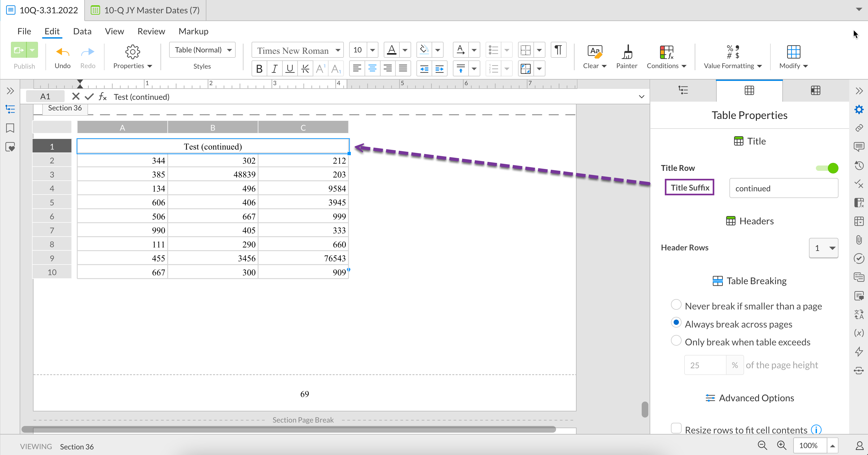Click the zoom in magnifier icon

click(781, 445)
